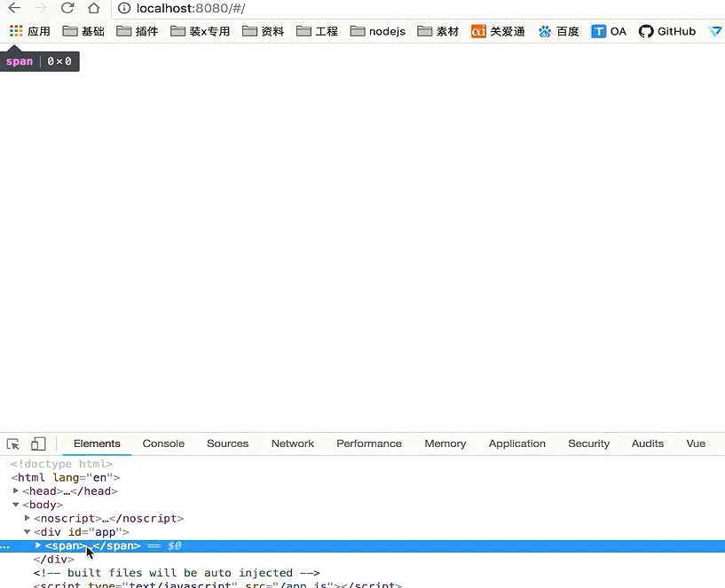Activate the DevTools element inspector picker
The width and height of the screenshot is (725, 588).
(x=13, y=443)
